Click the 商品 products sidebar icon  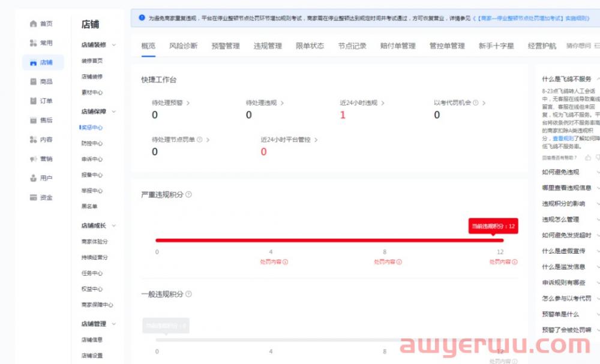[x=34, y=82]
